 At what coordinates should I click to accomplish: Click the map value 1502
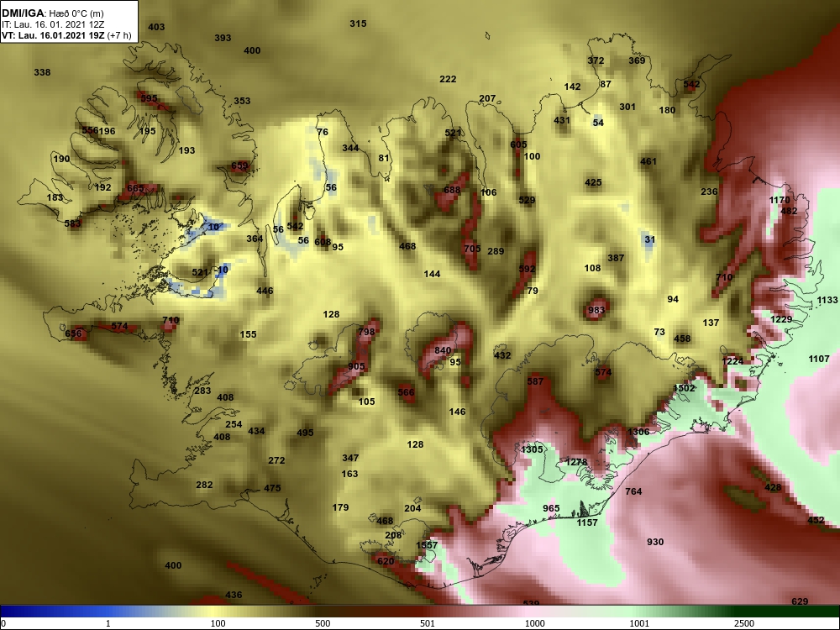click(x=684, y=388)
